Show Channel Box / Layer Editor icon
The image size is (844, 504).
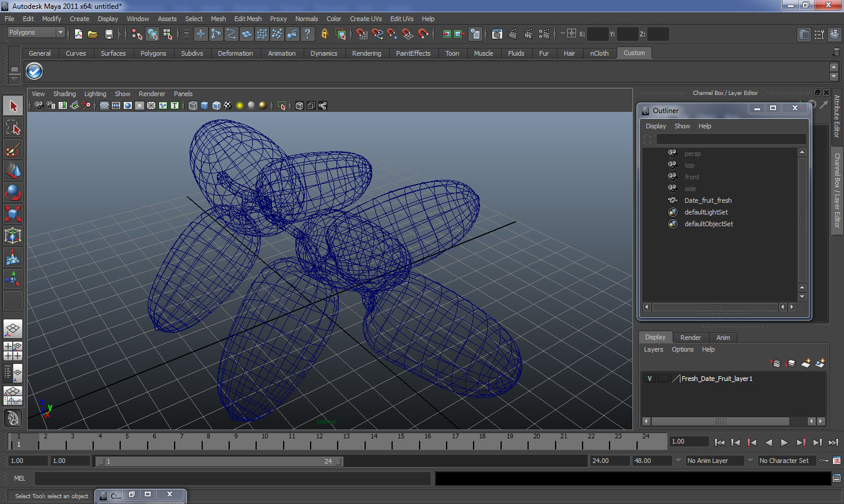835,35
